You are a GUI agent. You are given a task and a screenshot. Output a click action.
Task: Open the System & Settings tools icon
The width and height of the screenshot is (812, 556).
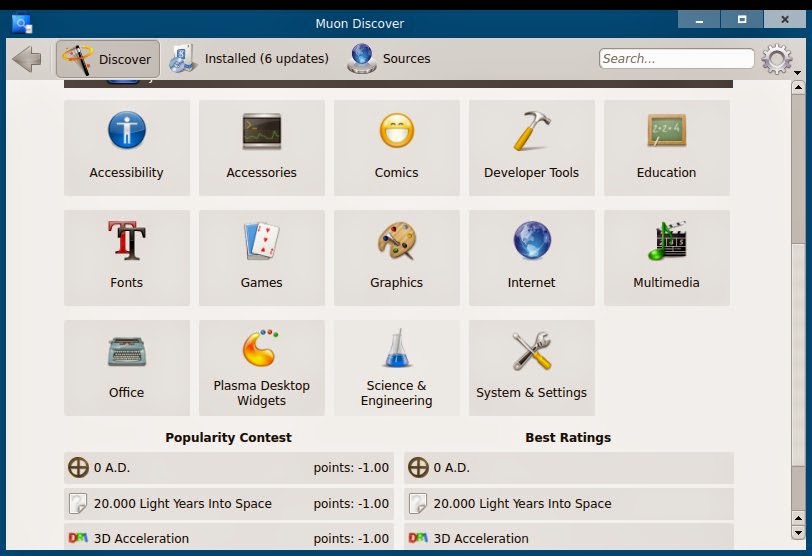point(532,350)
